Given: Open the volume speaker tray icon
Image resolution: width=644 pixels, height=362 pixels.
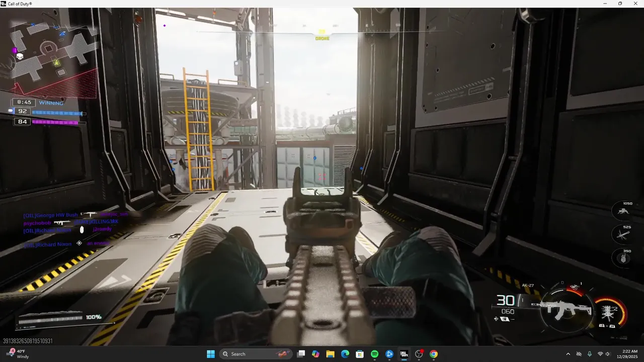Looking at the screenshot, I should click(x=608, y=354).
